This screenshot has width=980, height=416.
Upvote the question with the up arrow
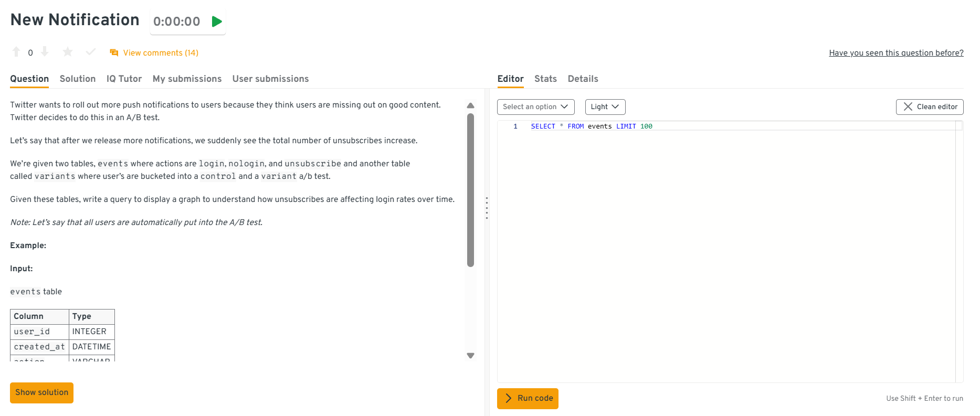[16, 52]
